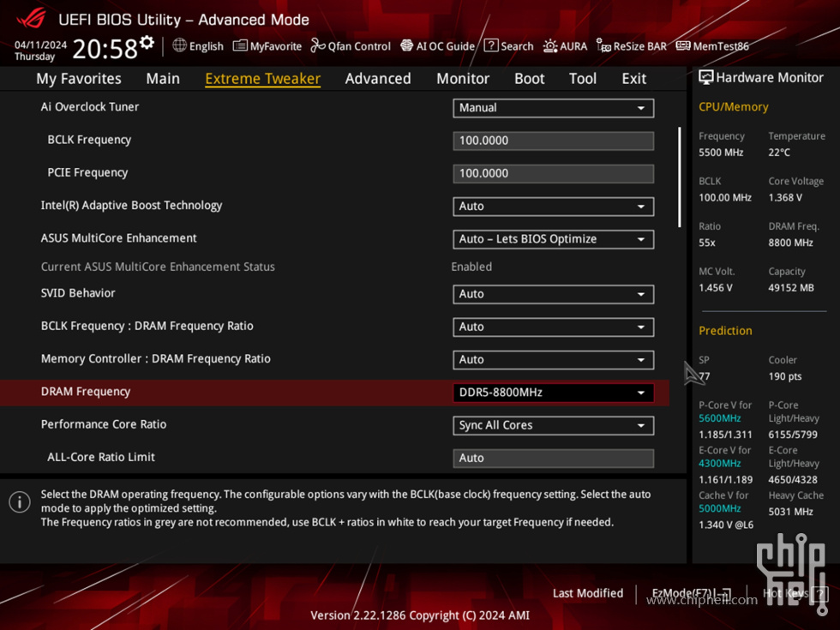Open the Tool tab
The image size is (840, 630).
582,79
